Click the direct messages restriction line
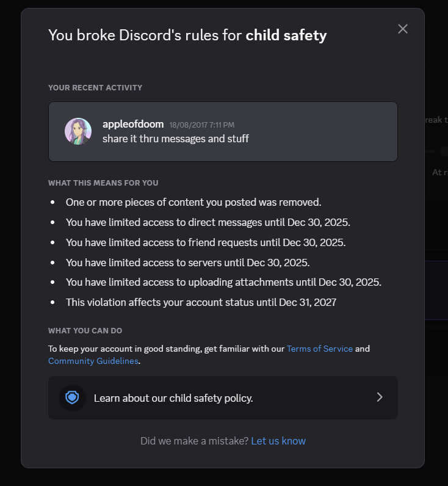Image resolution: width=448 pixels, height=486 pixels. tap(208, 222)
